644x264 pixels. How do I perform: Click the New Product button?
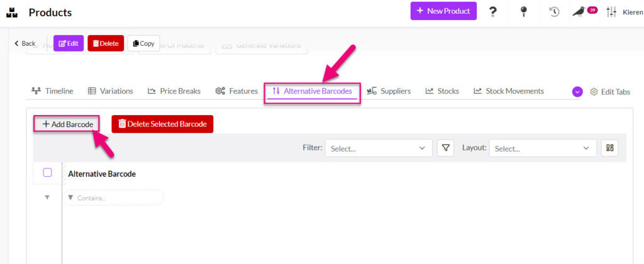tap(443, 11)
